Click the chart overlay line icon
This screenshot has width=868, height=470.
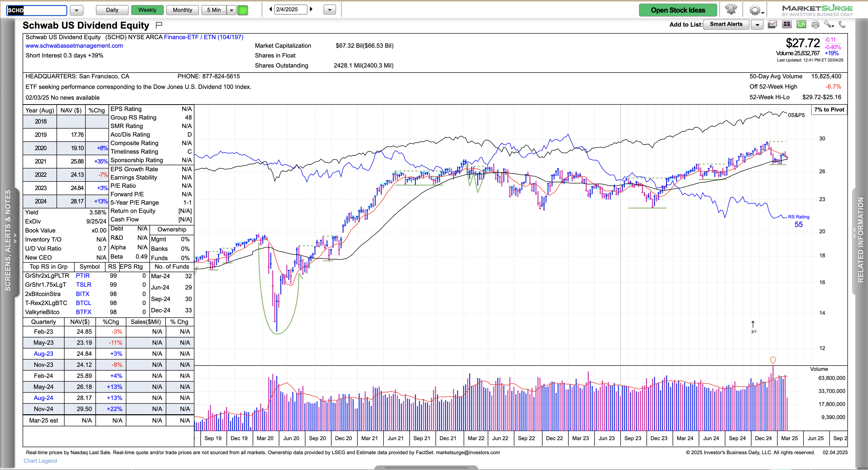772,24
